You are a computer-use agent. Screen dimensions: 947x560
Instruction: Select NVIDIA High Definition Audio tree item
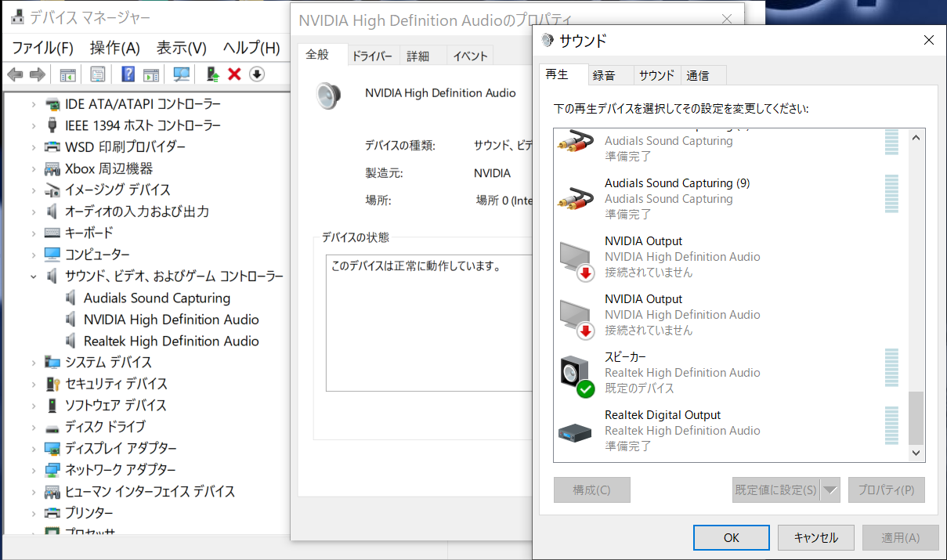(x=171, y=320)
